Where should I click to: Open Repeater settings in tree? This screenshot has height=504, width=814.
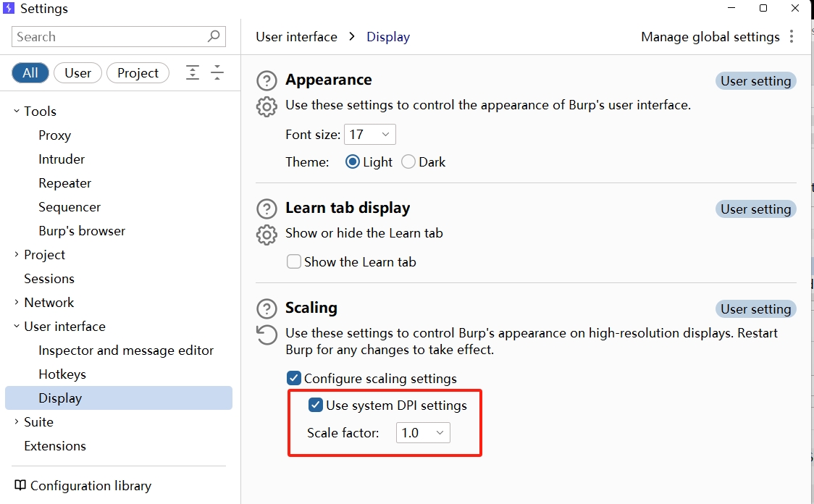coord(65,183)
